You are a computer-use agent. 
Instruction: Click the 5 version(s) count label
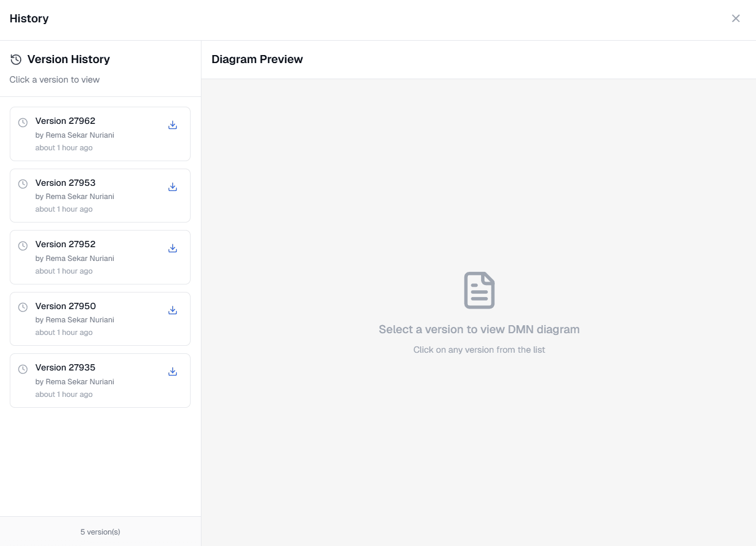(x=100, y=532)
